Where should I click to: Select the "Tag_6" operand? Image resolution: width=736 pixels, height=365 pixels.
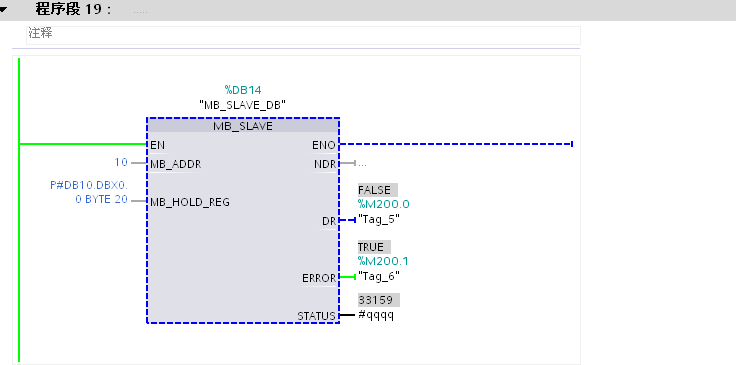tap(379, 276)
